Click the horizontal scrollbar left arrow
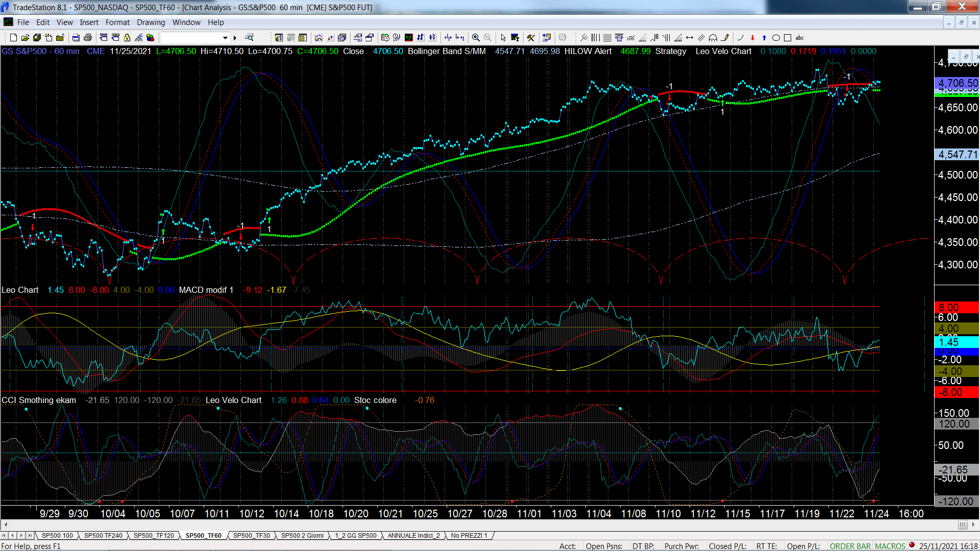 [6, 525]
